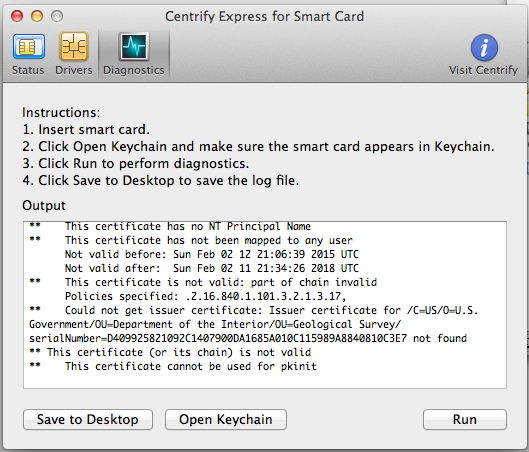The height and width of the screenshot is (452, 529).
Task: Click the Status toolbar label
Action: [28, 70]
